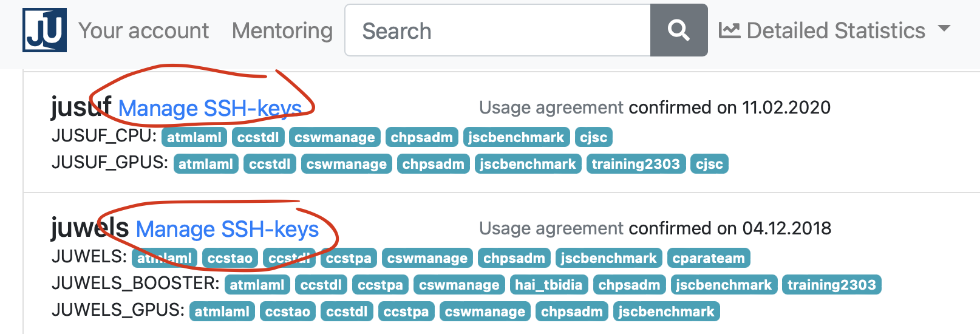
Task: Open the Your account menu
Action: point(143,30)
